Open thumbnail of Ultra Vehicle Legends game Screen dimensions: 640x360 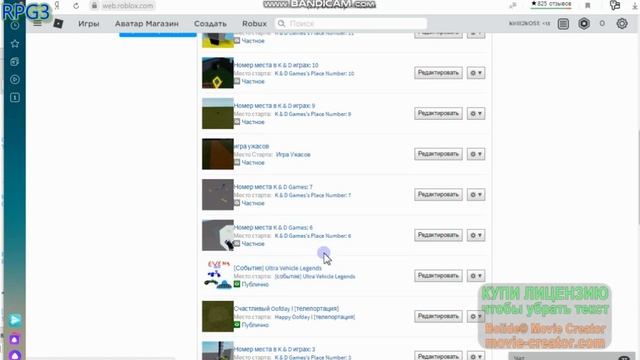(x=218, y=276)
